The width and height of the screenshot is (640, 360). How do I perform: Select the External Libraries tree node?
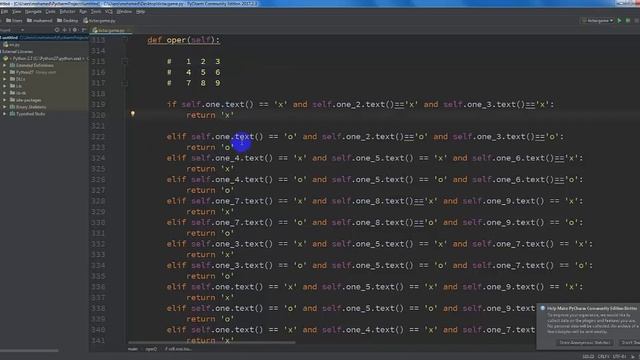point(17,51)
